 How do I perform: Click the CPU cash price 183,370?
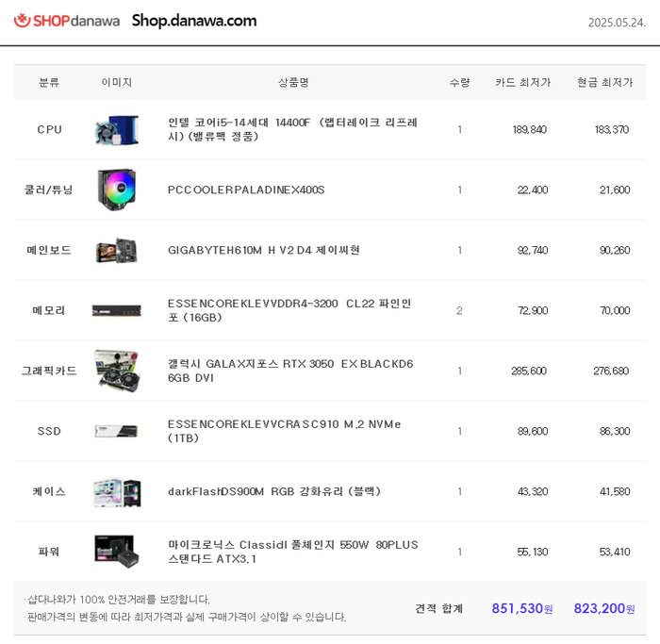(612, 129)
